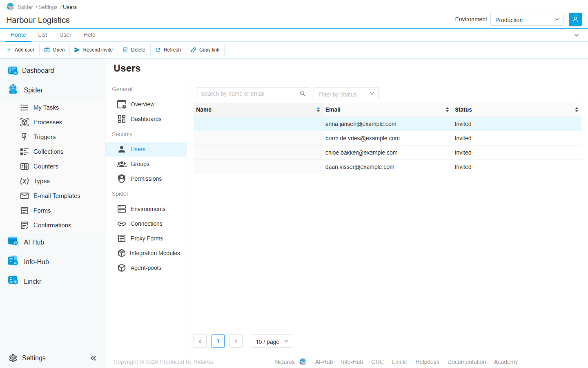Click the Overview settings icon
Screen dimensions: 588x368
[122, 105]
